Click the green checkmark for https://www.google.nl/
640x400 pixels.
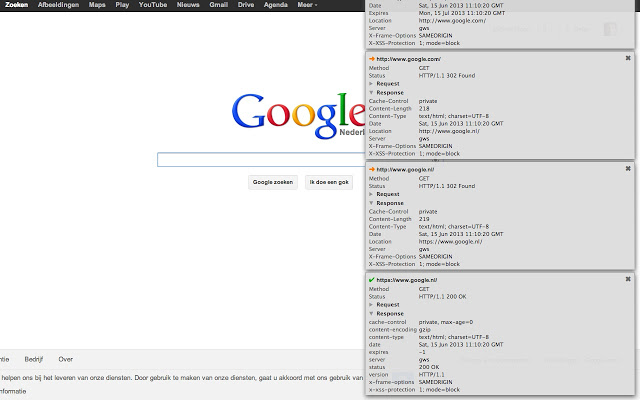[371, 280]
